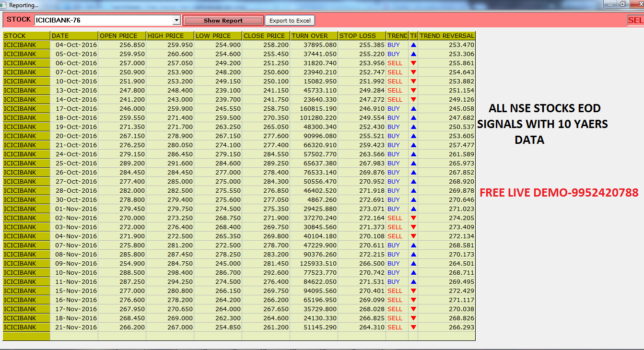Screen dimensions: 644x350
Task: Click the red down-arrow icon for 15-Nov-2016
Action: tap(413, 291)
